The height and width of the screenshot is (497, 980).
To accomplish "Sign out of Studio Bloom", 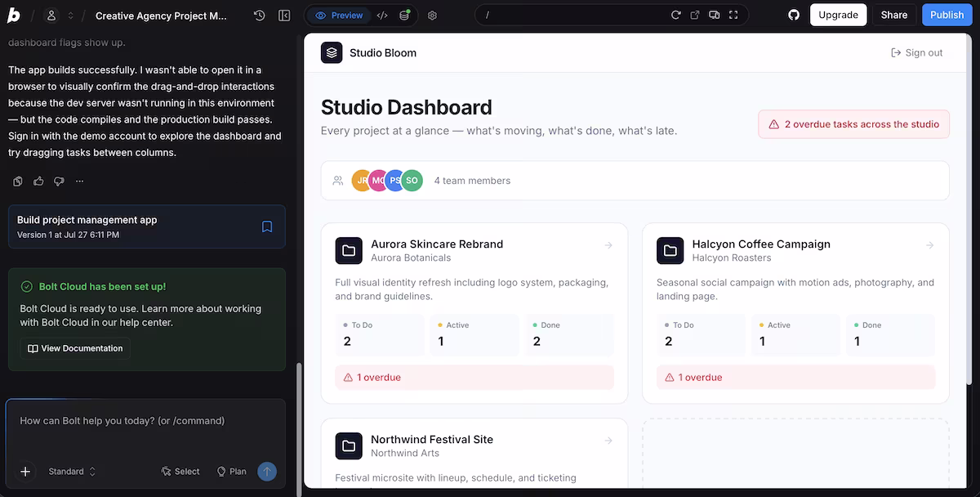I will (x=916, y=52).
